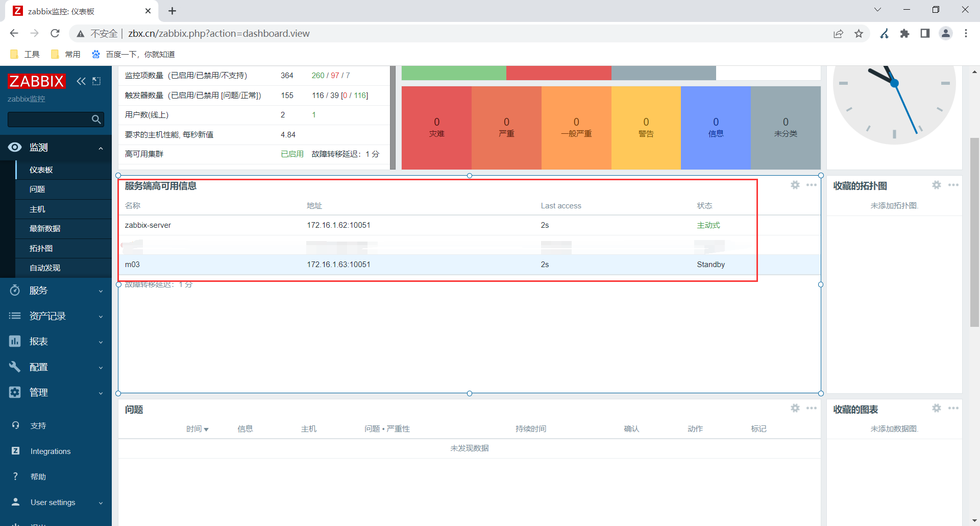Open the Integrations link
980x526 pixels.
(51, 451)
